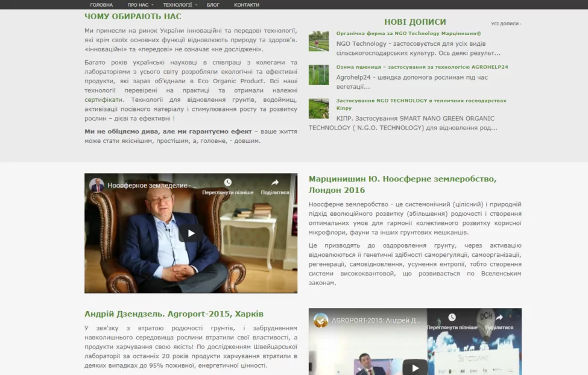Screen dimensions: 588x375
Task: Click thumbnail beside Органічна ферма post
Action: tap(318, 41)
